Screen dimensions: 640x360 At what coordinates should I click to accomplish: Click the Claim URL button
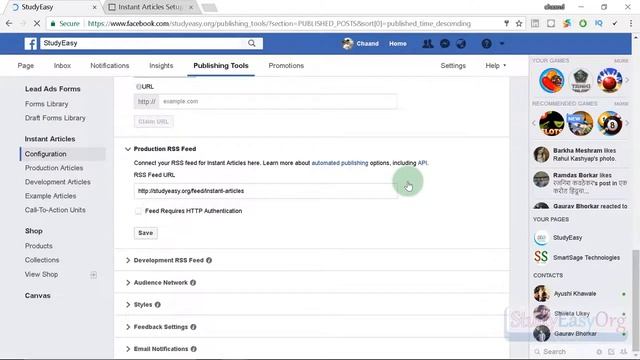tap(153, 122)
